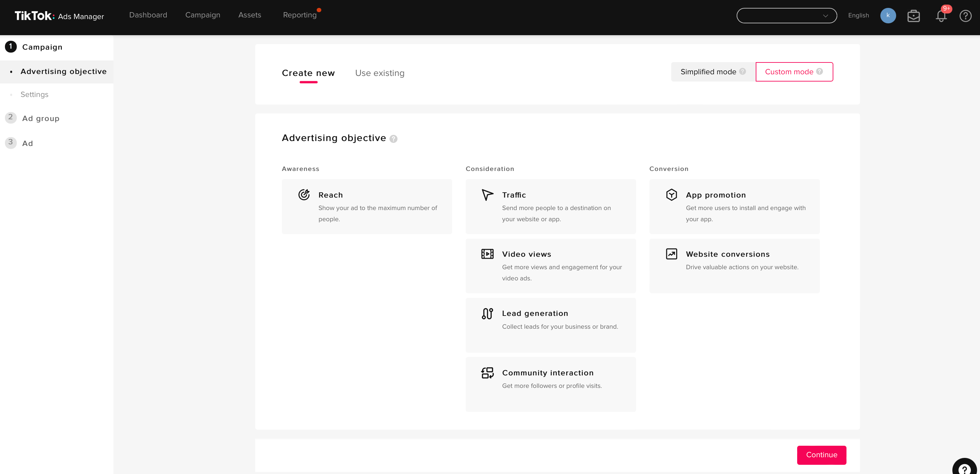Image resolution: width=980 pixels, height=474 pixels.
Task: Open the Assets menu
Action: [250, 15]
